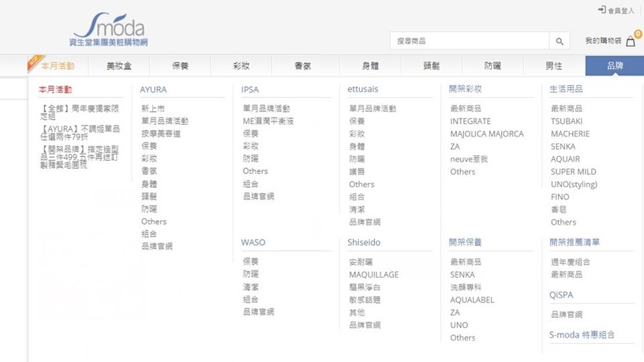Viewport: 644px width, 362px height.
Task: Open the 男性 nav tab
Action: 554,65
